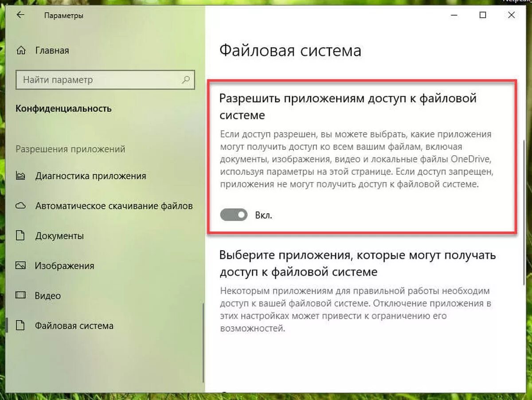Click the Видео film icon

point(20,295)
